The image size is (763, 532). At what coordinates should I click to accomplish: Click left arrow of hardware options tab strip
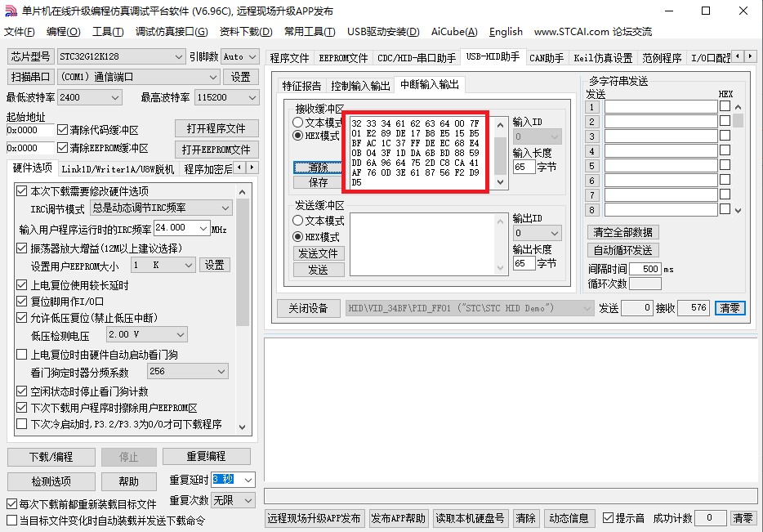point(240,168)
